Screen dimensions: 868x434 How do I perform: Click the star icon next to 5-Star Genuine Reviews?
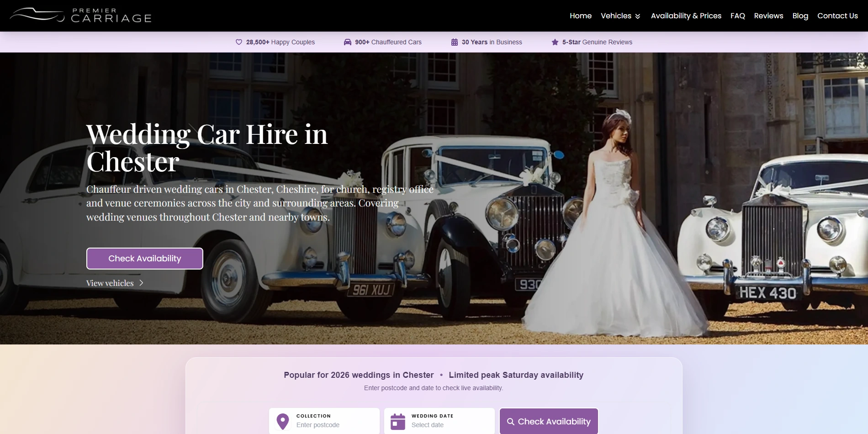[555, 42]
